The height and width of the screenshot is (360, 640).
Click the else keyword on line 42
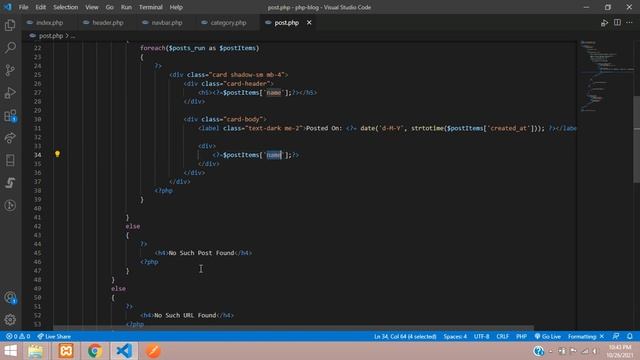pyautogui.click(x=133, y=226)
